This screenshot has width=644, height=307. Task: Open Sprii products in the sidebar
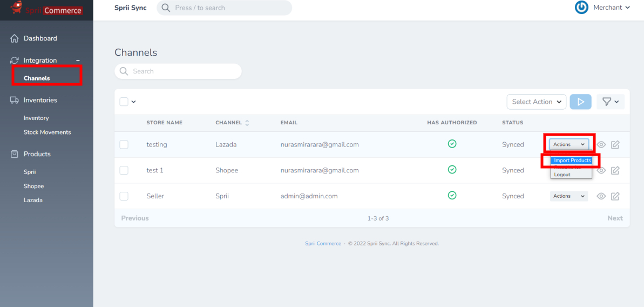pyautogui.click(x=30, y=172)
